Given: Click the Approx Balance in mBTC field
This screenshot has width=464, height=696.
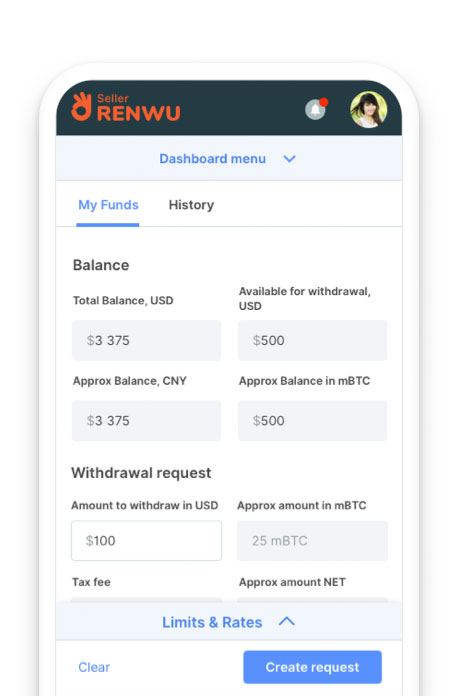Looking at the screenshot, I should point(312,421).
